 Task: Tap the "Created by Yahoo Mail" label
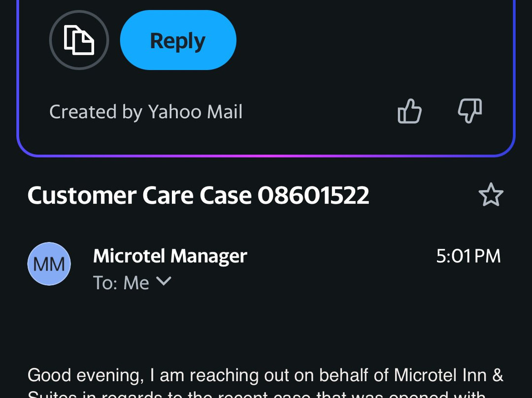[146, 112]
